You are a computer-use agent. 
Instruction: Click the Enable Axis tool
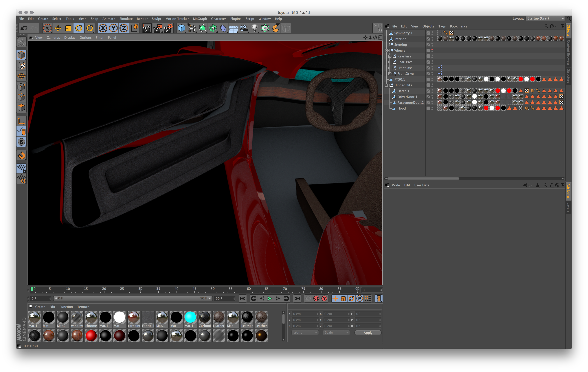pyautogui.click(x=22, y=121)
